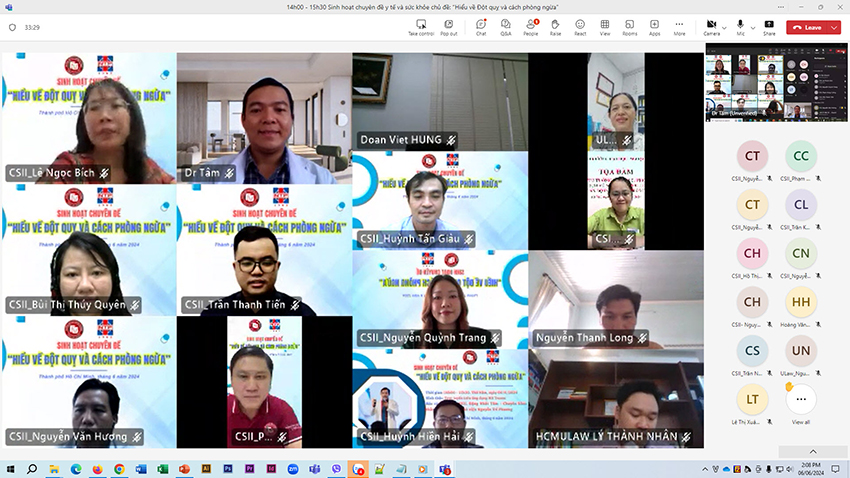Select CSII_Bùi Thị Thúy Quyên video tile
This screenshot has height=478, width=850.
coord(89,250)
